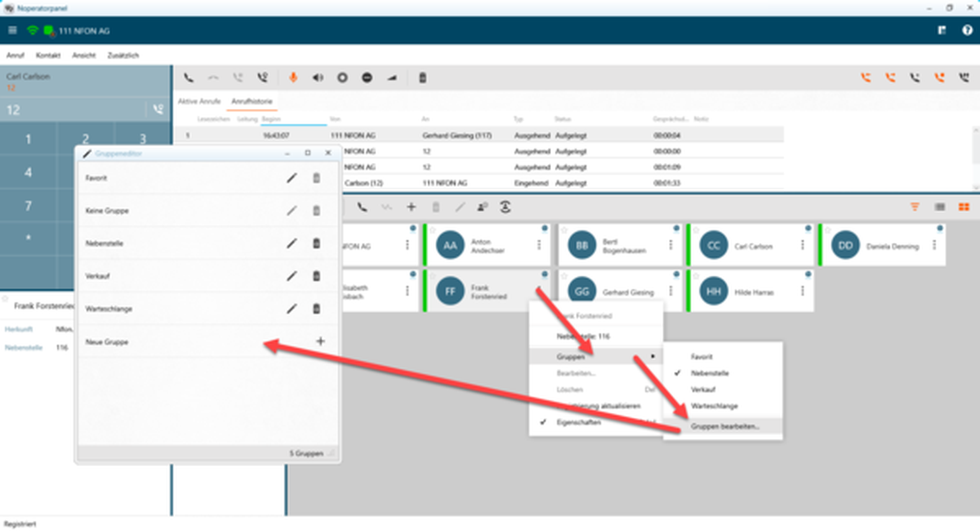Open three-dot menu on Carl Carlson card
The width and height of the screenshot is (980, 531).
pos(803,245)
